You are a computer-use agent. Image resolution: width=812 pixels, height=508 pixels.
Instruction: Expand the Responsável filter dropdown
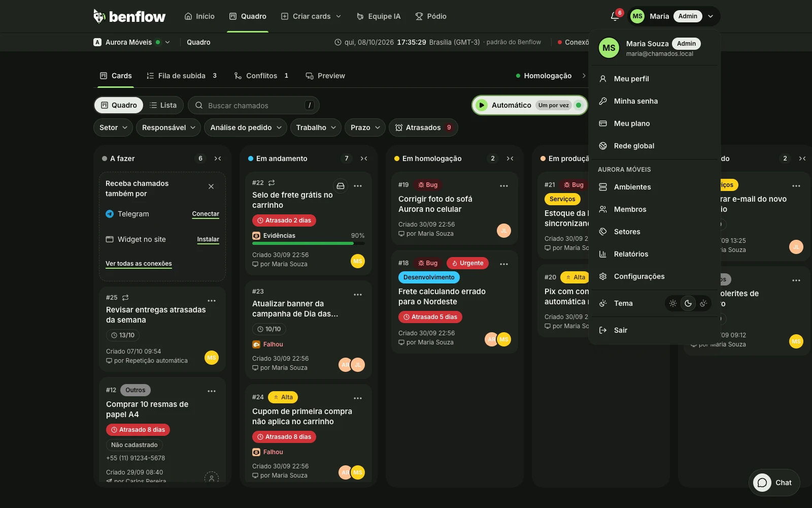[168, 128]
